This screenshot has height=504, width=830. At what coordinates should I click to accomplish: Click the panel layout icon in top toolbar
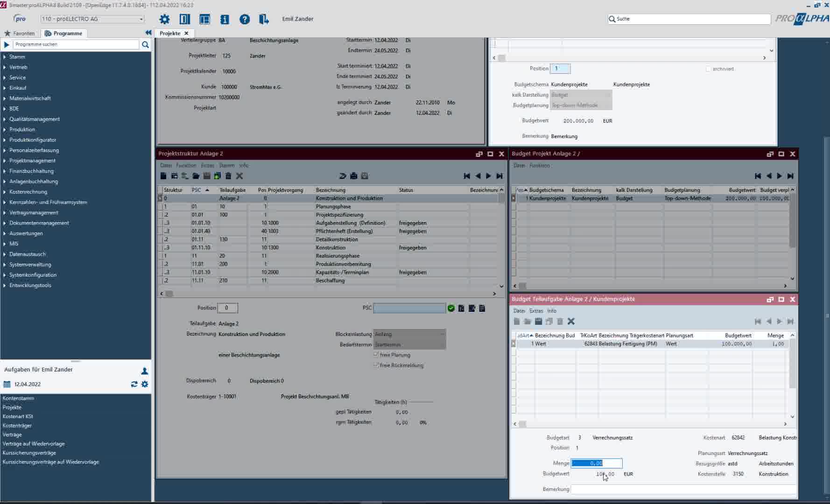(x=204, y=19)
